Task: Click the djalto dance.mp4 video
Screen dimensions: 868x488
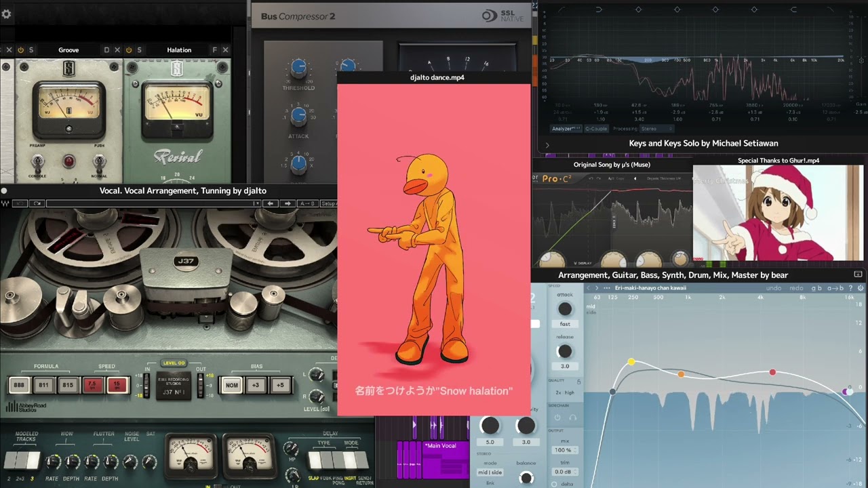Action: (x=434, y=249)
